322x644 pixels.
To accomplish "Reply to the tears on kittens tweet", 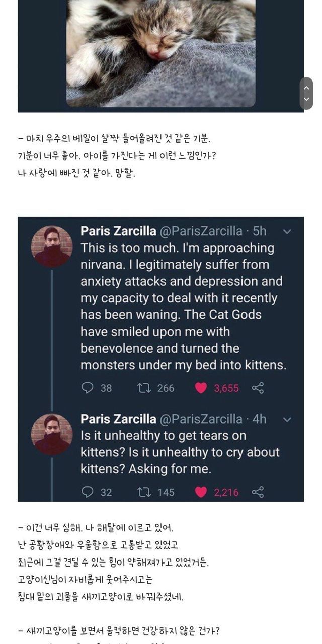I will point(88,492).
